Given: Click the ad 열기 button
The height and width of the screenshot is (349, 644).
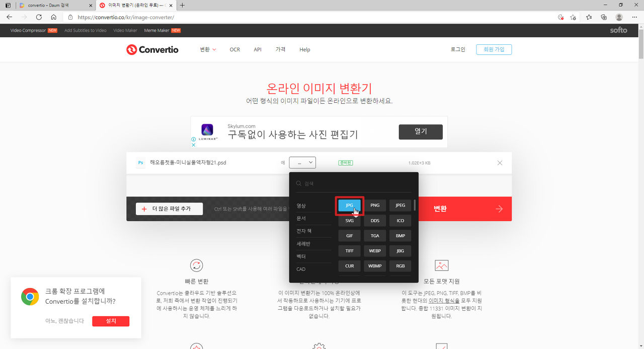Looking at the screenshot, I should point(421,132).
